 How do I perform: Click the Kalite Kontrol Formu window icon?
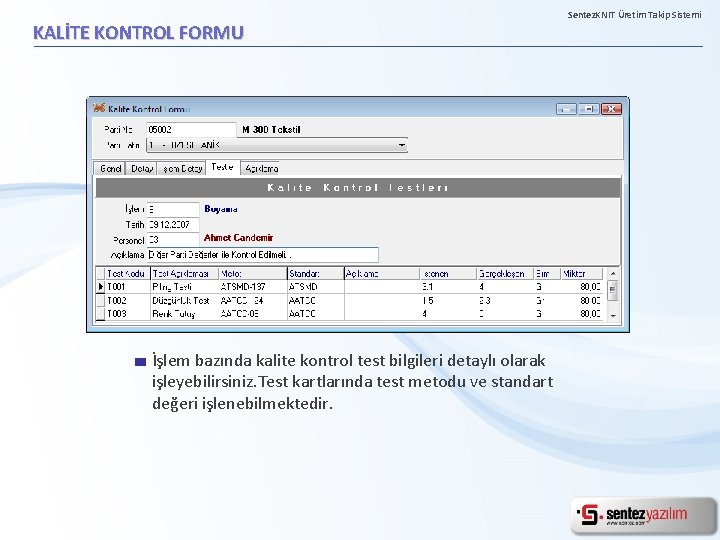click(x=99, y=108)
